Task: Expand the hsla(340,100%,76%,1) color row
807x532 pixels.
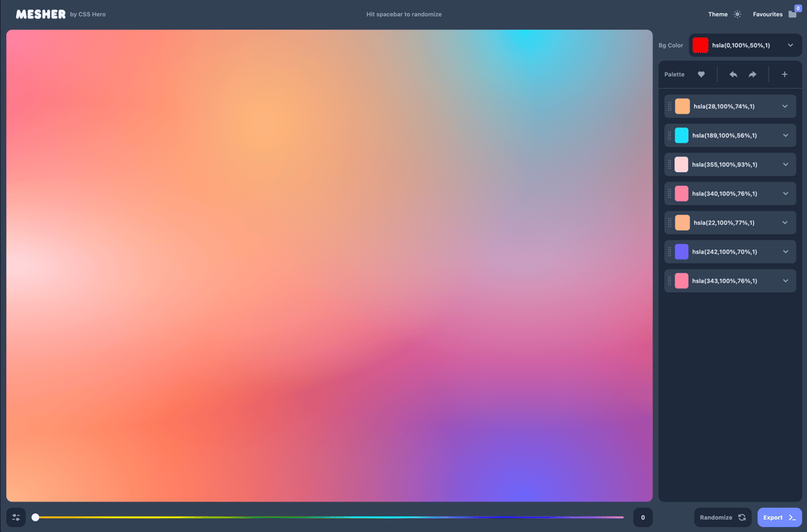Action: click(x=786, y=194)
